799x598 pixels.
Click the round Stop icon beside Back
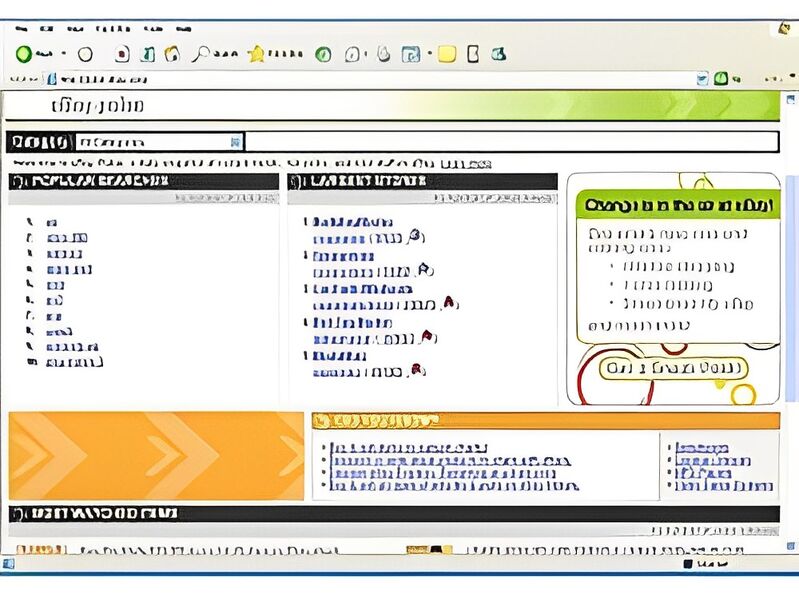(x=85, y=54)
